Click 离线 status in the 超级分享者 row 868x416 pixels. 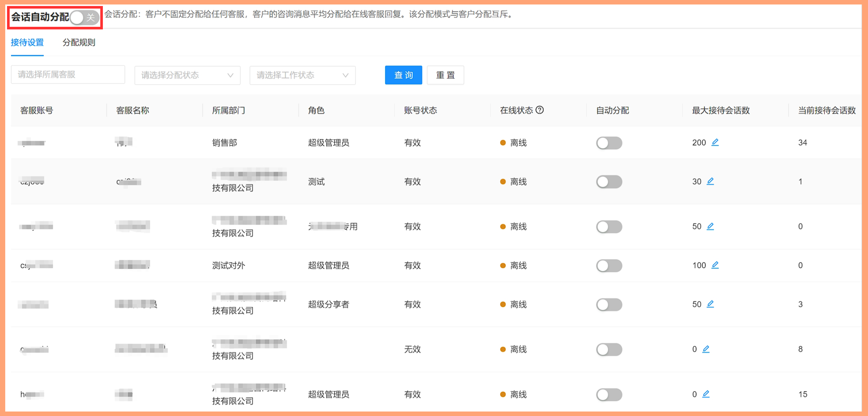(518, 304)
